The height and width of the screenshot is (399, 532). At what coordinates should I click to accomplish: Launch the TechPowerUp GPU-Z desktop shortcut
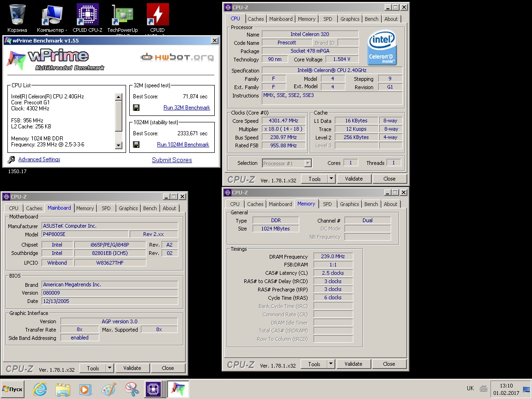click(x=122, y=18)
